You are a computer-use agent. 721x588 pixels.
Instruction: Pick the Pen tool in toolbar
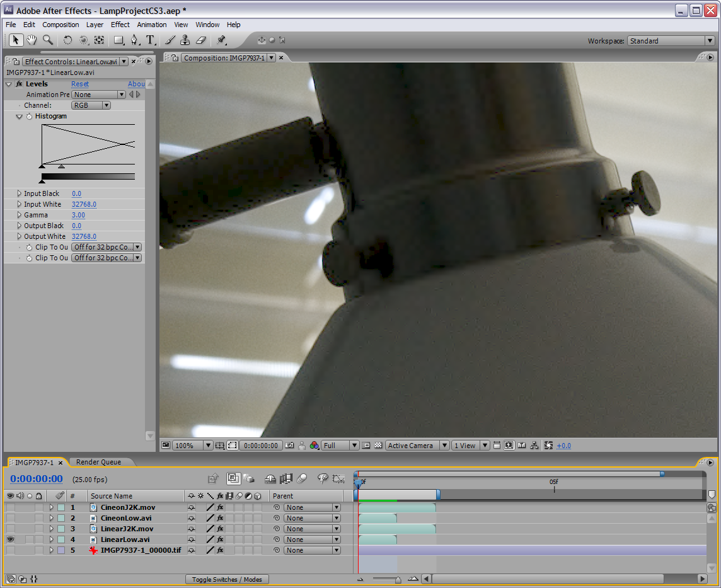[134, 40]
